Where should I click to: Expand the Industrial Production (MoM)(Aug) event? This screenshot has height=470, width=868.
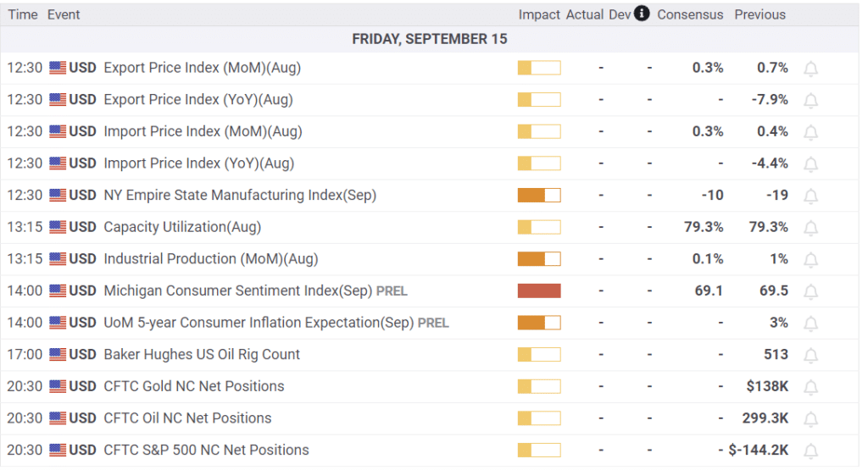point(210,259)
